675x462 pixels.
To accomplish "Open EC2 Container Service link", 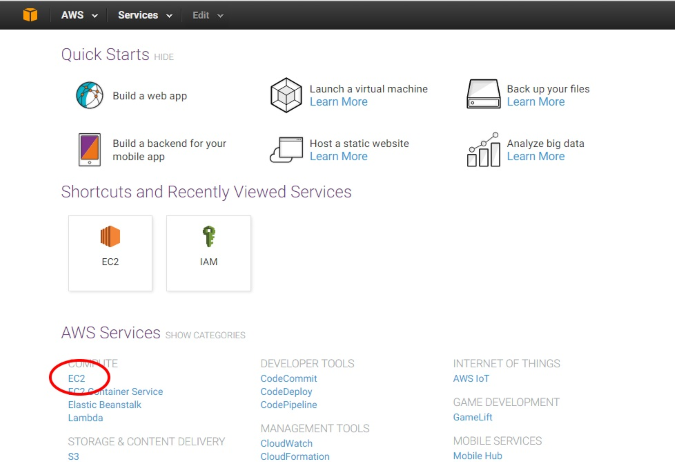I will [x=115, y=392].
